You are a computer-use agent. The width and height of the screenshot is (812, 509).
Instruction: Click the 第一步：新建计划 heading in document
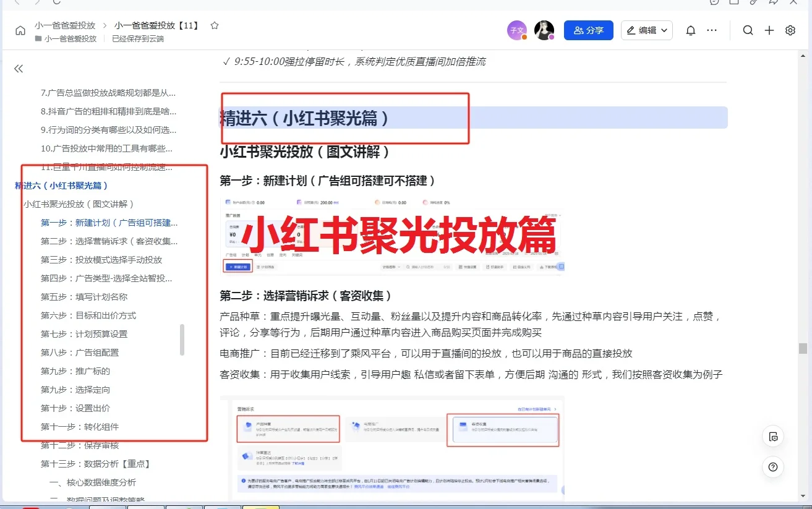(x=328, y=181)
